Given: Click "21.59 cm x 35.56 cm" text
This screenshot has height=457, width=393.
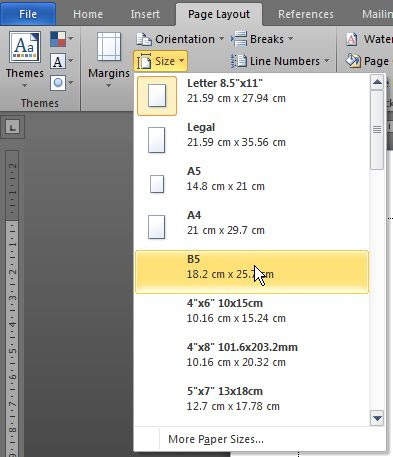Looking at the screenshot, I should click(236, 142).
